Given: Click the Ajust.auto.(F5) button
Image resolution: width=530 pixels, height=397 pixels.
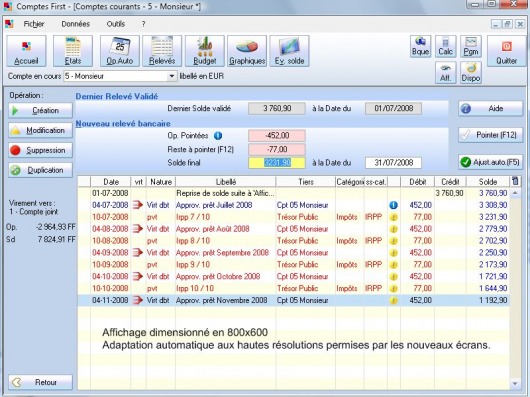Looking at the screenshot, I should tap(490, 162).
